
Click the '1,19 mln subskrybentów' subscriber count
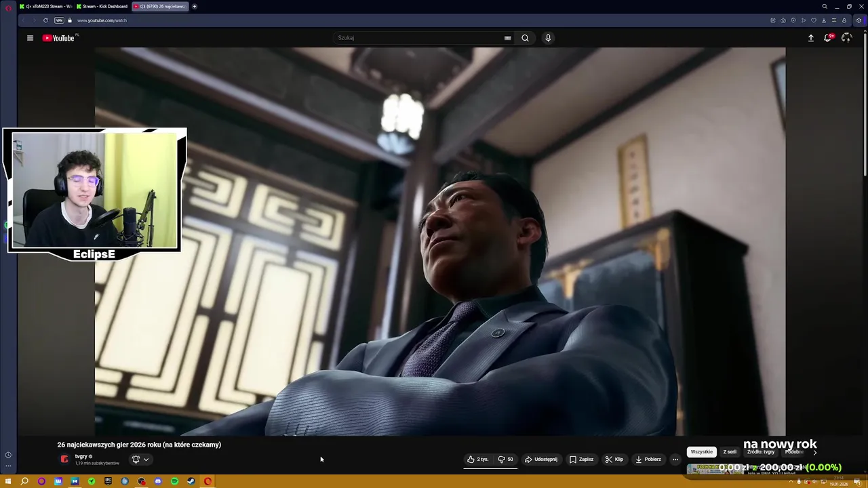(97, 464)
